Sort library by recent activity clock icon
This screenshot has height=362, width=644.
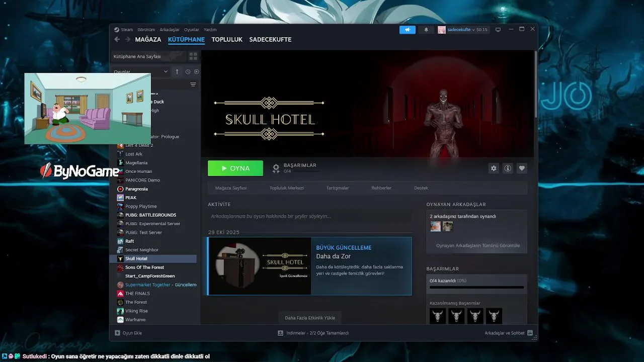coord(188,72)
